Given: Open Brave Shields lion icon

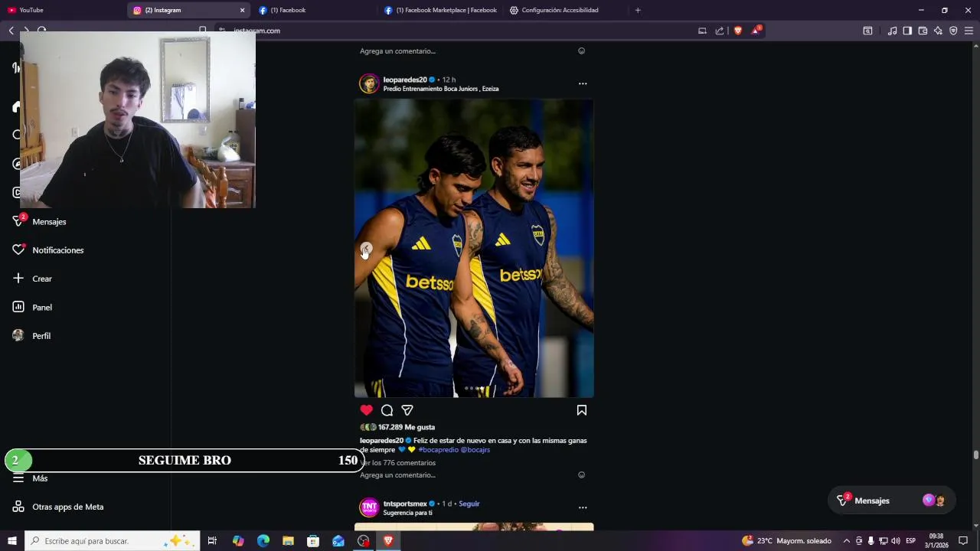Looking at the screenshot, I should (x=738, y=31).
